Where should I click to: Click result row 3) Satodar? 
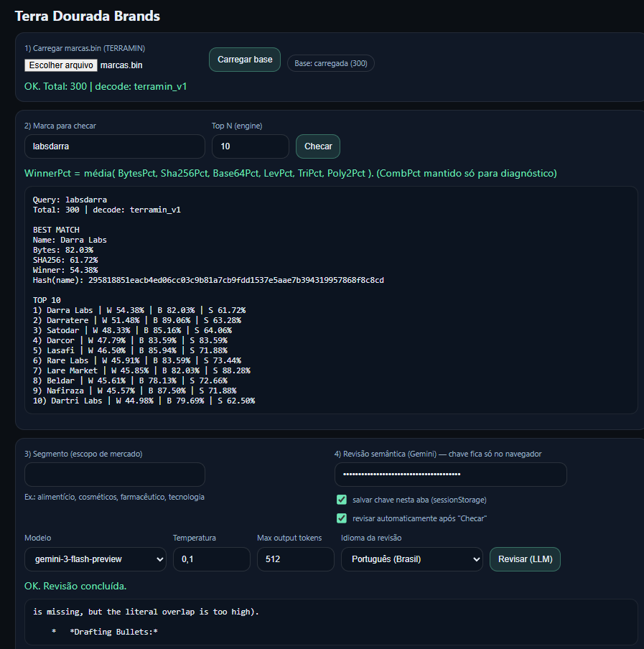(132, 330)
